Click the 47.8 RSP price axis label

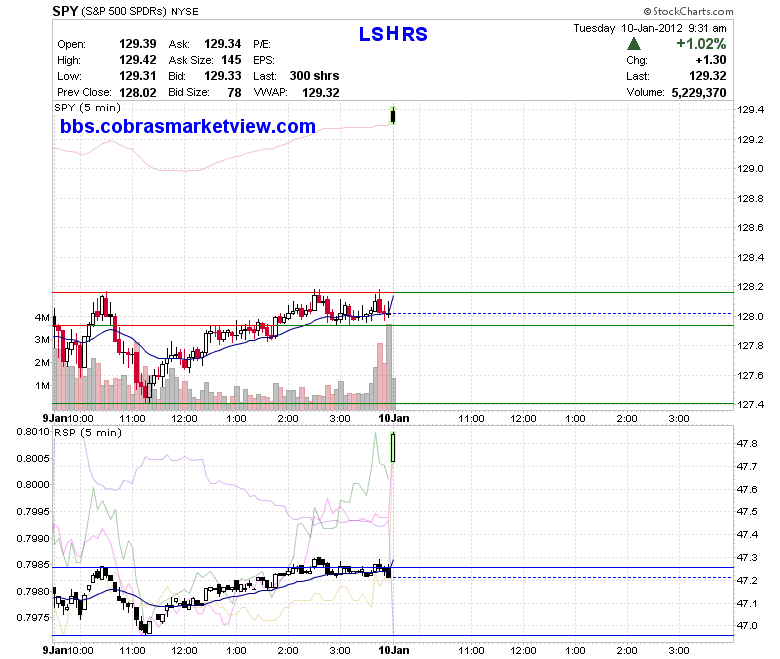click(747, 444)
